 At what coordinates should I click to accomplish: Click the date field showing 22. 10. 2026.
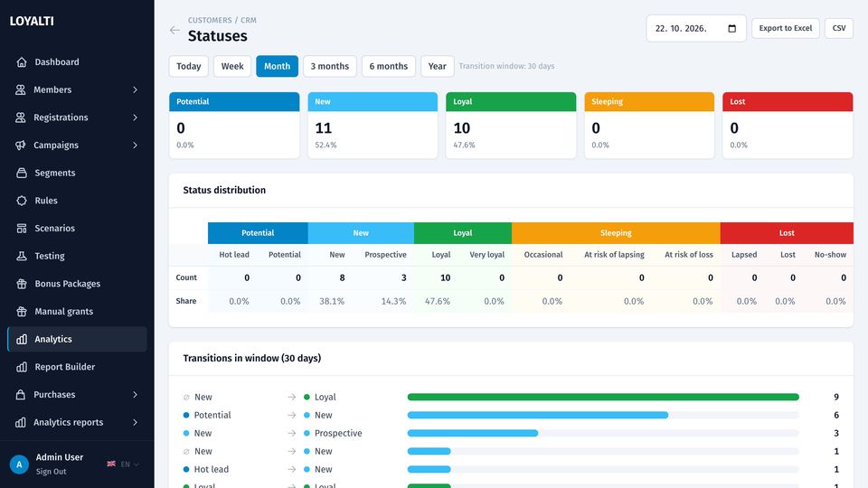click(696, 28)
